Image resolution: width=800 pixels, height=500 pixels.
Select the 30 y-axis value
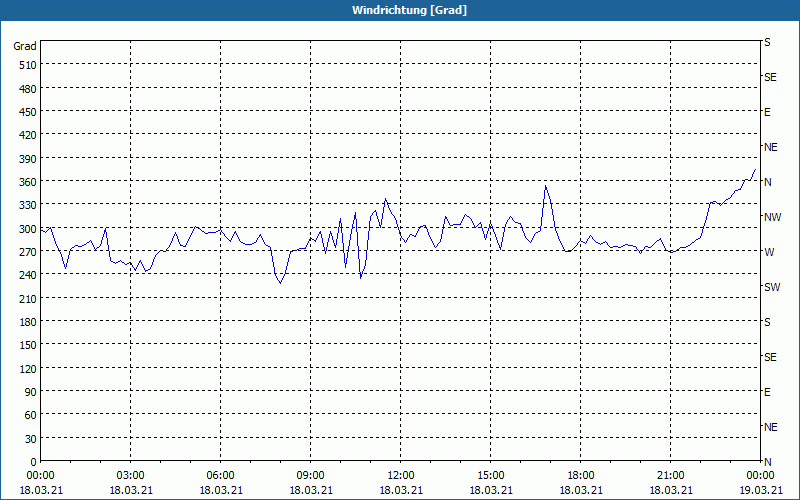click(x=31, y=439)
